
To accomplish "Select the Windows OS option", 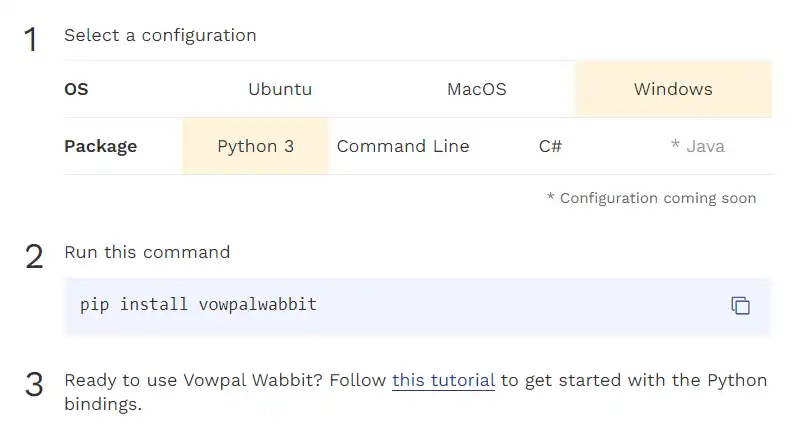I will 673,89.
